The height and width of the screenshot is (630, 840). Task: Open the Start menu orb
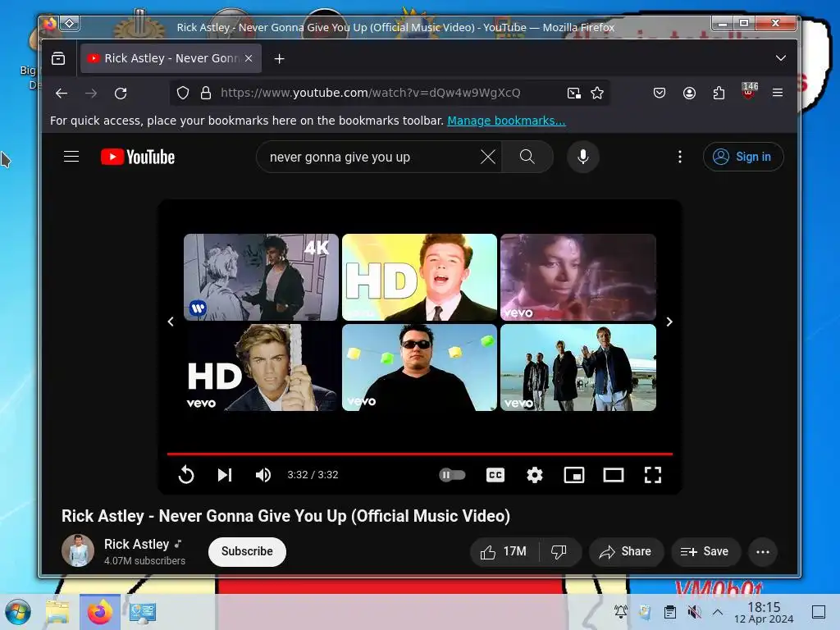click(18, 612)
